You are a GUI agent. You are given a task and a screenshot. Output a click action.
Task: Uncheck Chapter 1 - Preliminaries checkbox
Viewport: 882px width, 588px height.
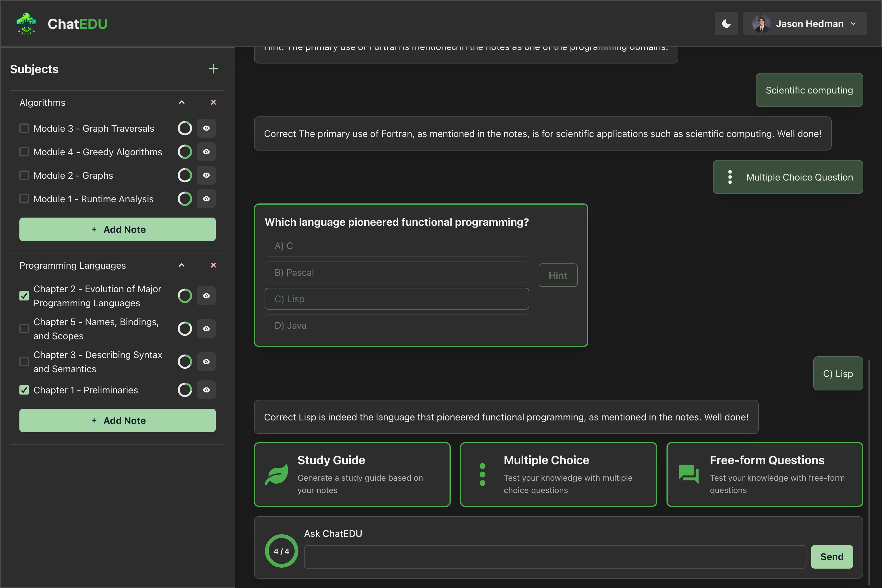pyautogui.click(x=24, y=390)
